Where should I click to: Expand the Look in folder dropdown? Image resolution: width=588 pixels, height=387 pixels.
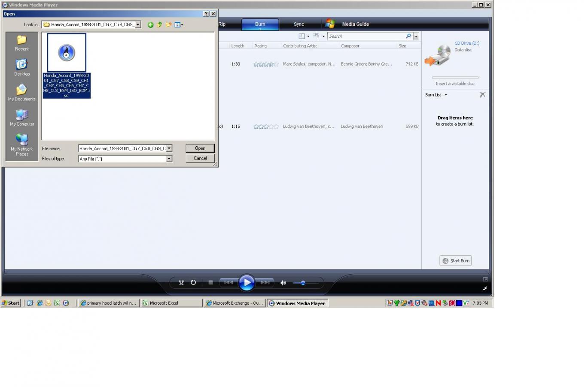tap(138, 25)
